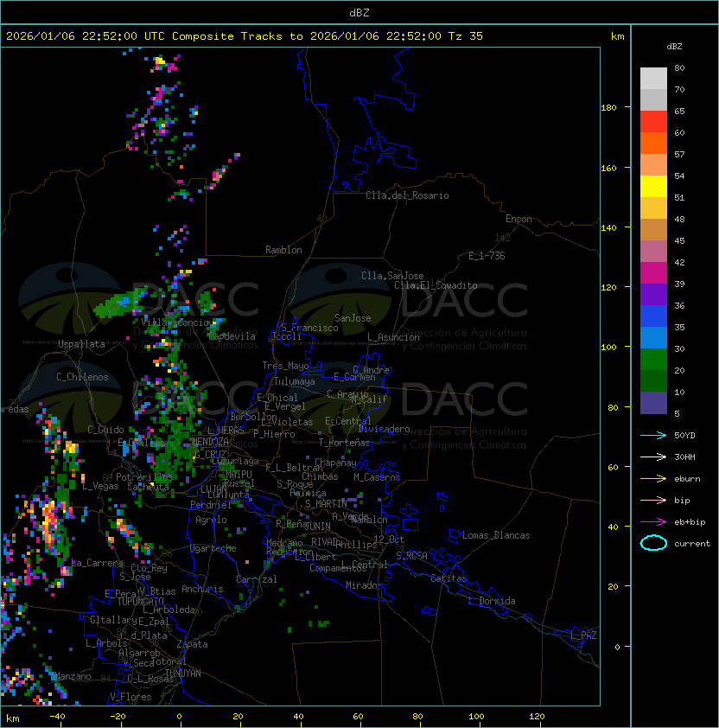
Task: Click the 'C_Chilenos' map label
Action: [82, 377]
